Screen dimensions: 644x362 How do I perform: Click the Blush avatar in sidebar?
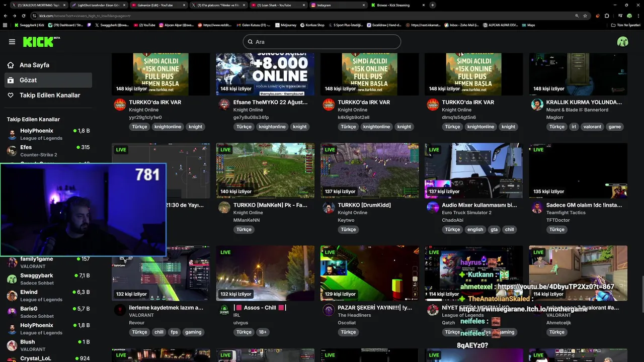point(12,345)
